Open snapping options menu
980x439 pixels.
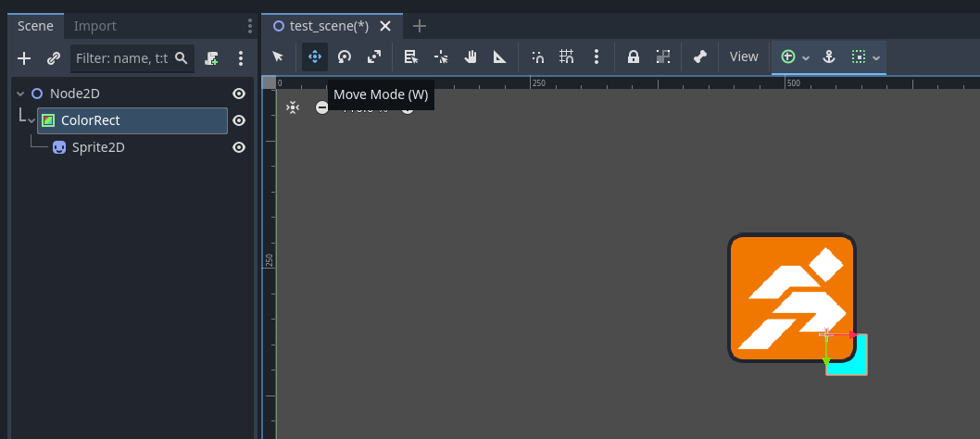pos(597,56)
